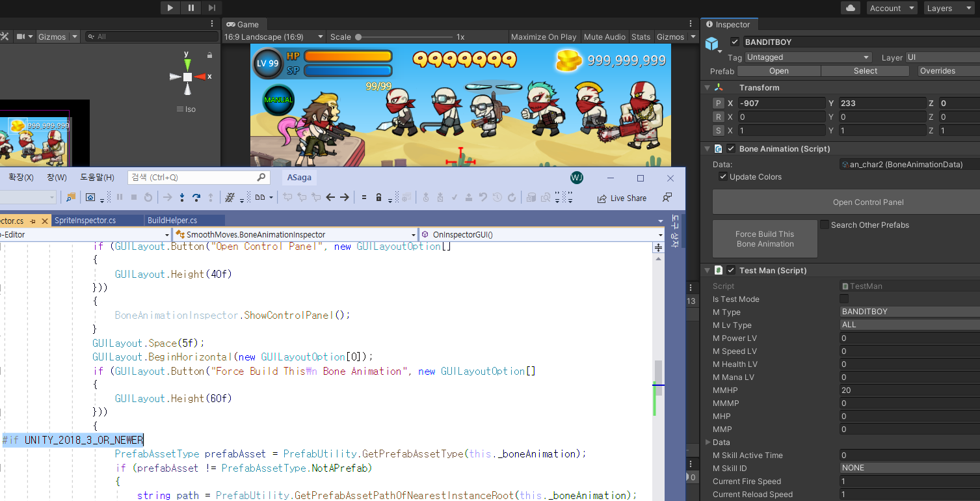Collapse the Transform component
The image size is (980, 501).
pos(708,87)
